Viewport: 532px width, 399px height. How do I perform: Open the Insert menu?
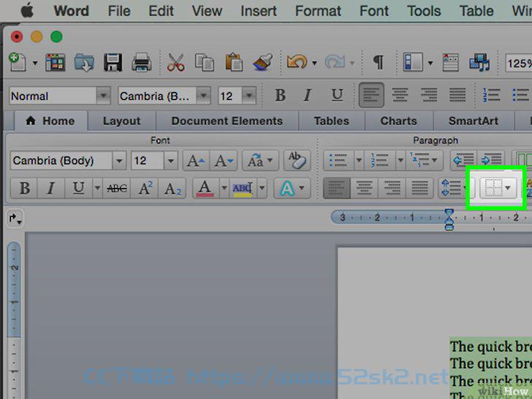coord(259,11)
